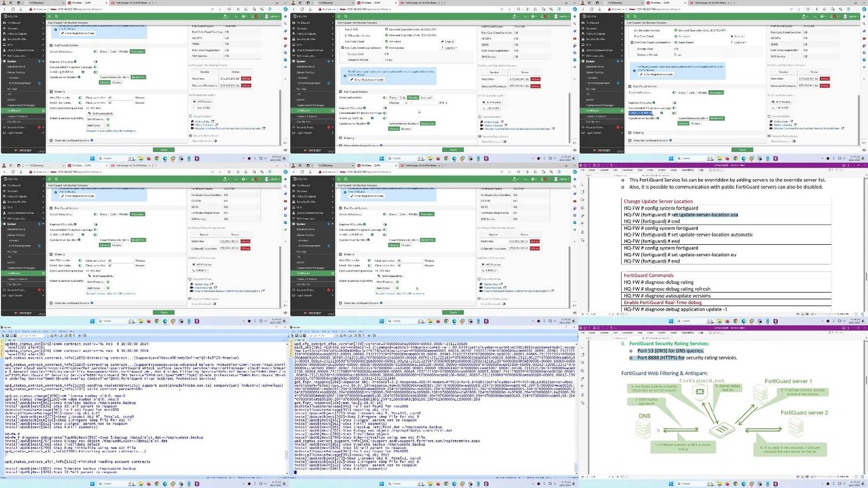
Task: Click Enter Registration Code in the first frame
Action: coord(78,33)
